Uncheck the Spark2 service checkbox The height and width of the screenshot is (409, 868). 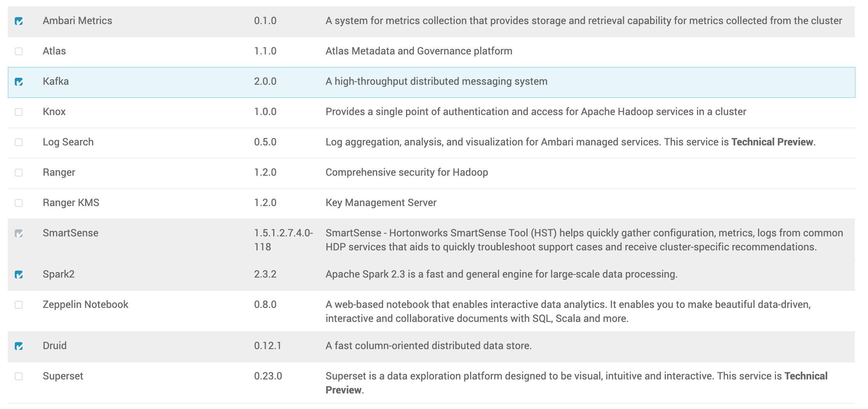19,274
